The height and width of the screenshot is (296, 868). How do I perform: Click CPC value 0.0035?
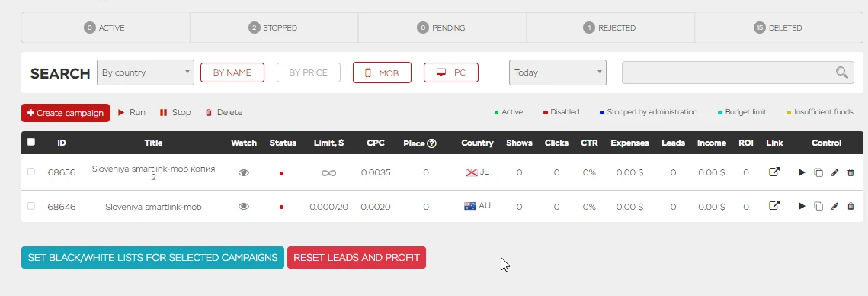(x=376, y=173)
